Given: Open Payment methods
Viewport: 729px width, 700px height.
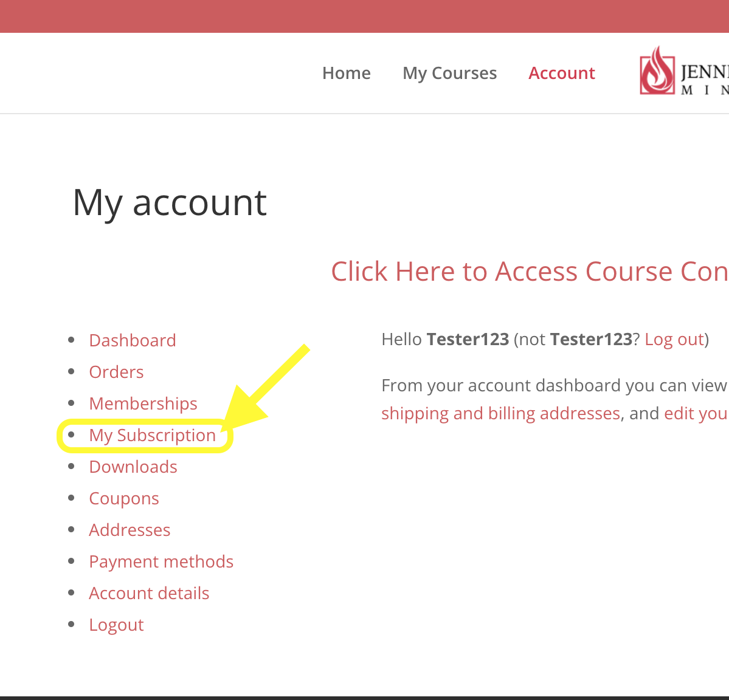Looking at the screenshot, I should (x=161, y=561).
